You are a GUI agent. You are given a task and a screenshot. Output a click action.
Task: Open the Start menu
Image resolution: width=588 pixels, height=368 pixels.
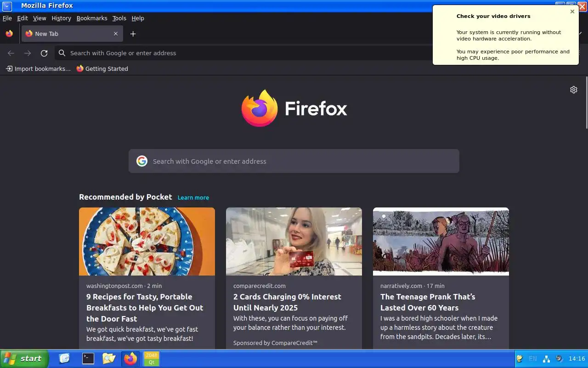pyautogui.click(x=24, y=358)
